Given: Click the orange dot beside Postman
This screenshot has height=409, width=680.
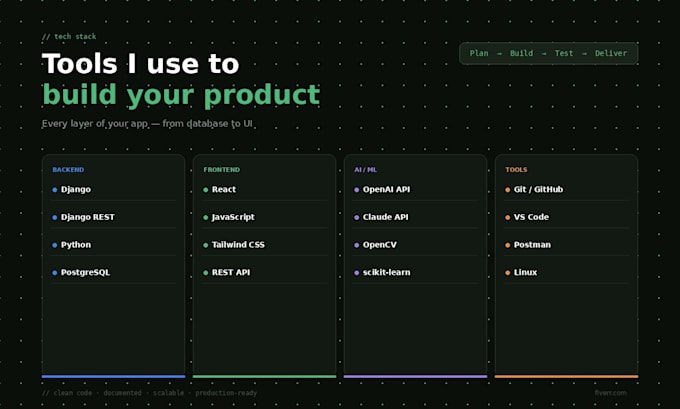Looking at the screenshot, I should pyautogui.click(x=507, y=245).
